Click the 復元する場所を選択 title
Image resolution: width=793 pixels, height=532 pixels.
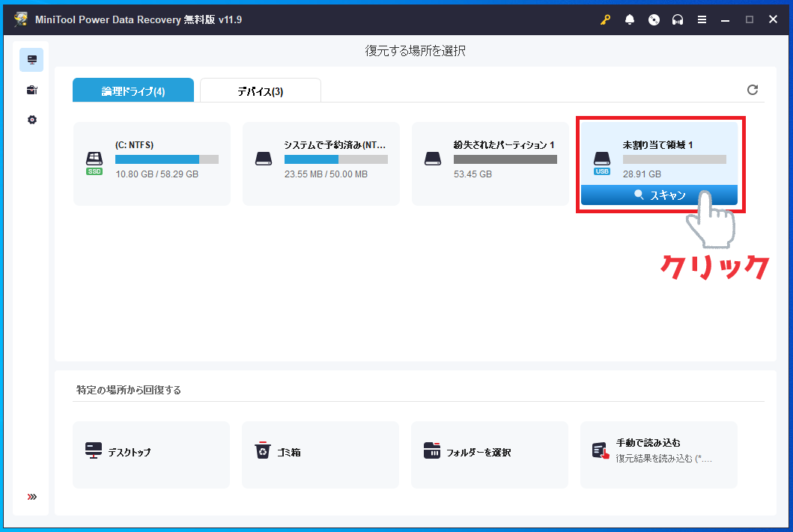coord(415,51)
